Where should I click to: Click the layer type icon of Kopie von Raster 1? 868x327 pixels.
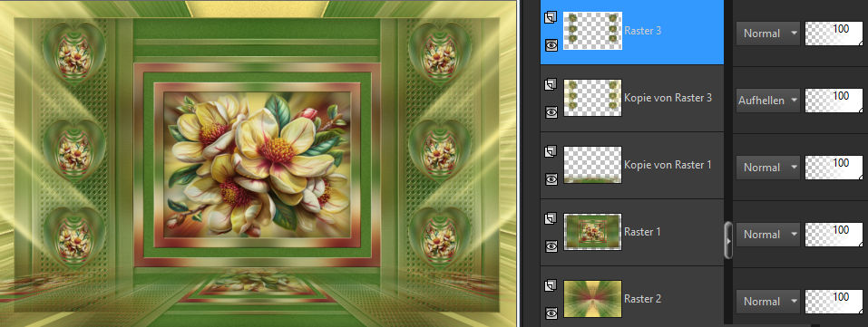coord(551,151)
